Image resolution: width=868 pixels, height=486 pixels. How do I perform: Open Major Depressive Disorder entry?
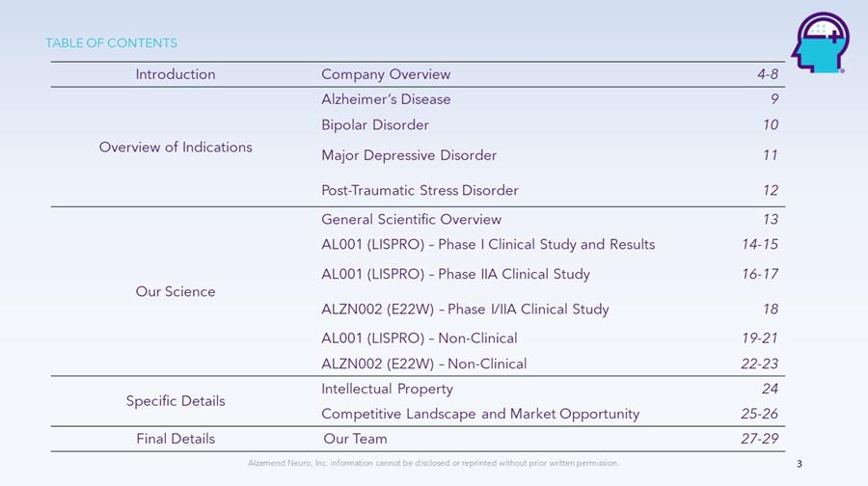pyautogui.click(x=409, y=155)
